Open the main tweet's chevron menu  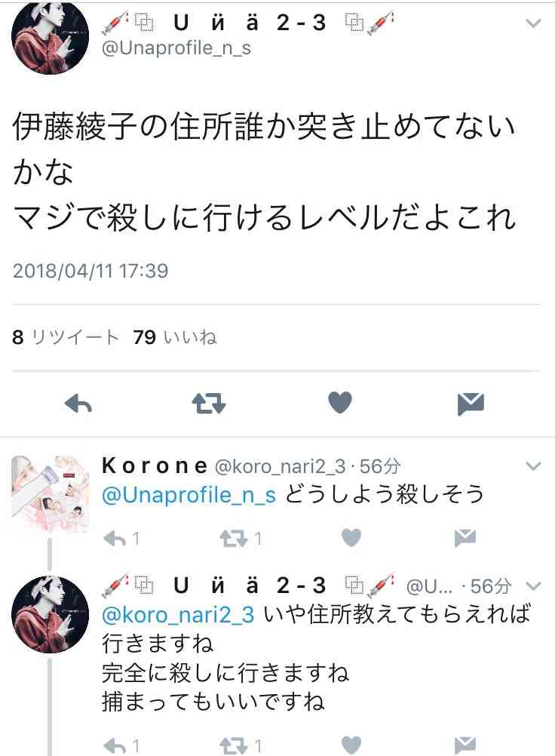click(x=533, y=23)
